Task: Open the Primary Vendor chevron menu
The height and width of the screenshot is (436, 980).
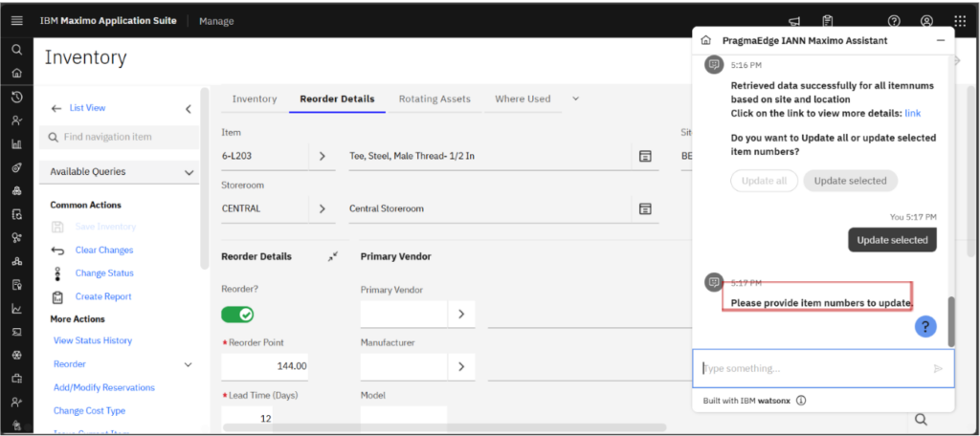Action: point(461,315)
